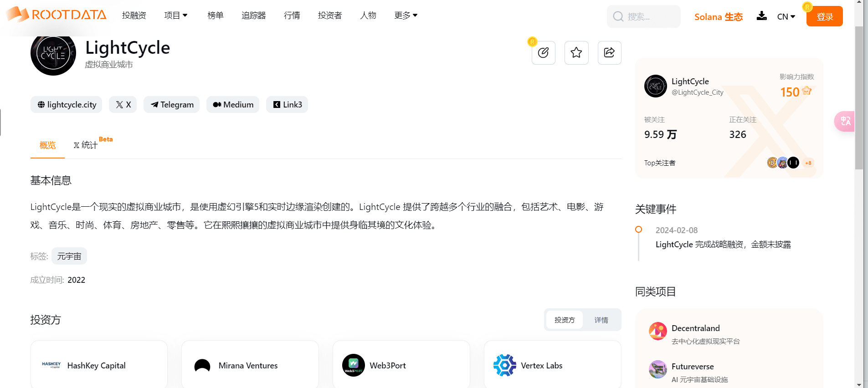Open the Solana 生态 link
Screen dimensions: 868x388
[x=719, y=17]
